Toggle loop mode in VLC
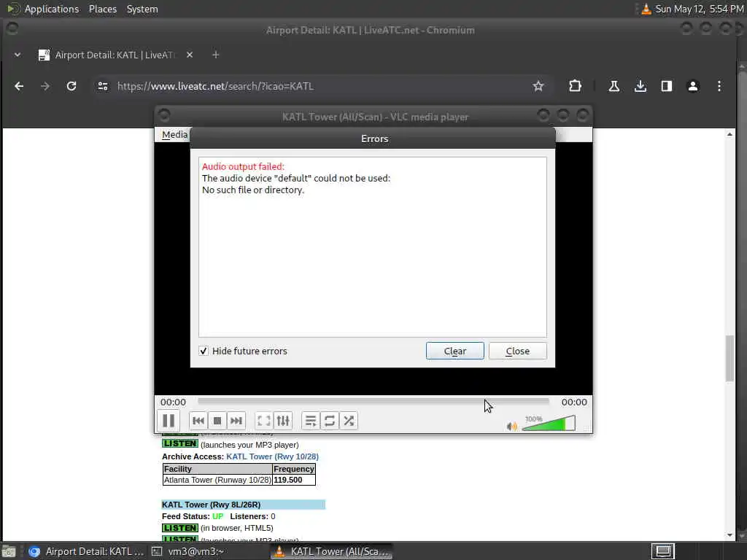Viewport: 747px width, 560px height. pyautogui.click(x=329, y=421)
